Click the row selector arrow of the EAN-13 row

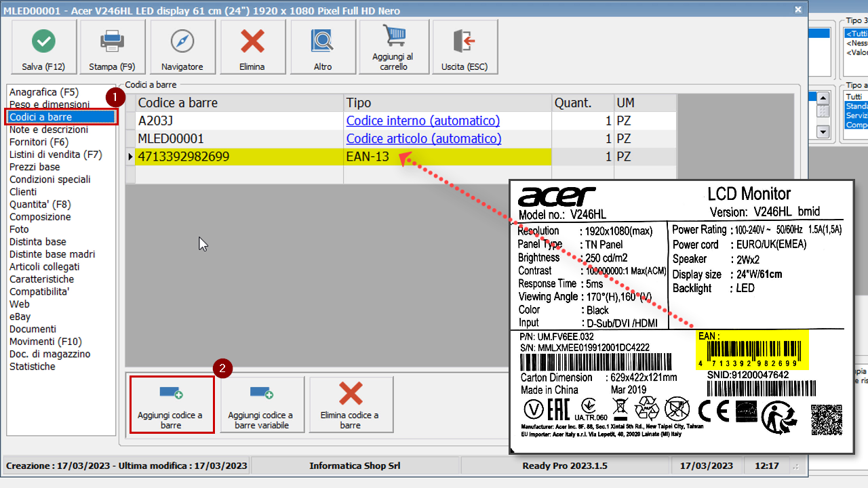(x=130, y=157)
